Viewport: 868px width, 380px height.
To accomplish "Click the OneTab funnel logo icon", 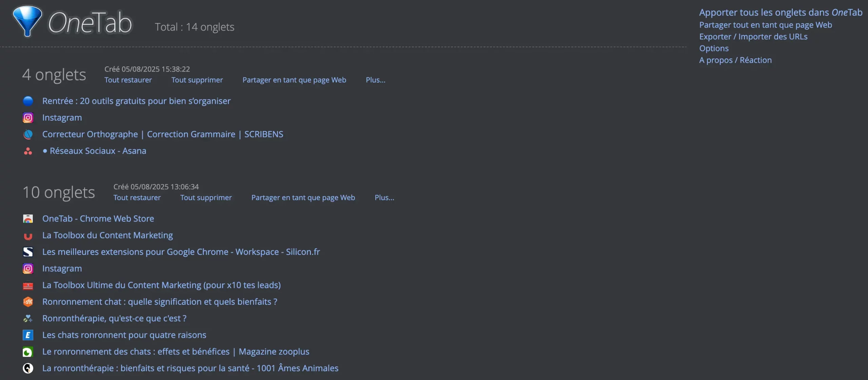I will click(x=27, y=21).
